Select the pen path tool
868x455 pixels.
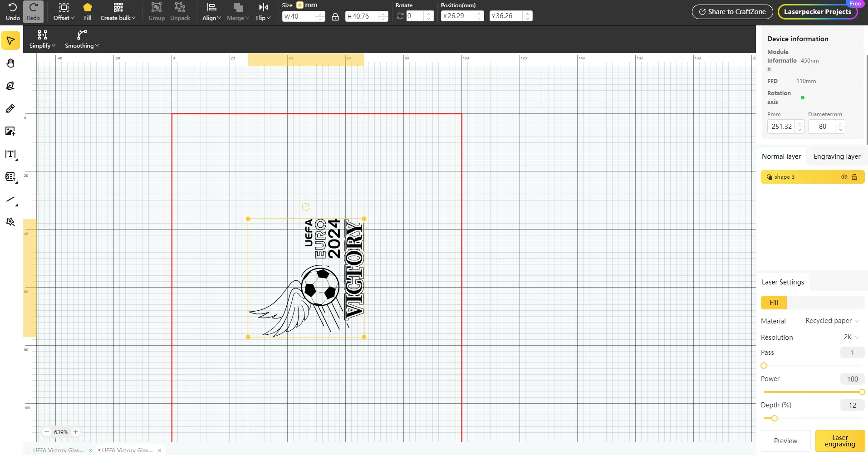click(x=10, y=86)
